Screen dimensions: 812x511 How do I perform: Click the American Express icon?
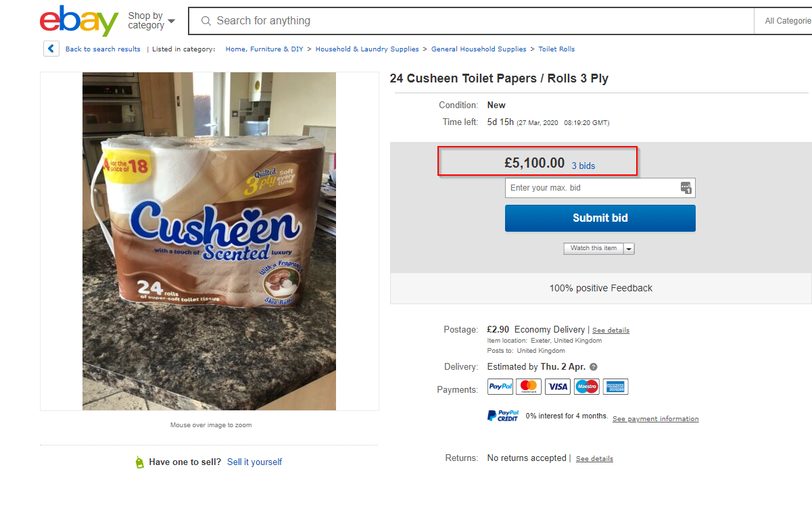[x=615, y=387]
